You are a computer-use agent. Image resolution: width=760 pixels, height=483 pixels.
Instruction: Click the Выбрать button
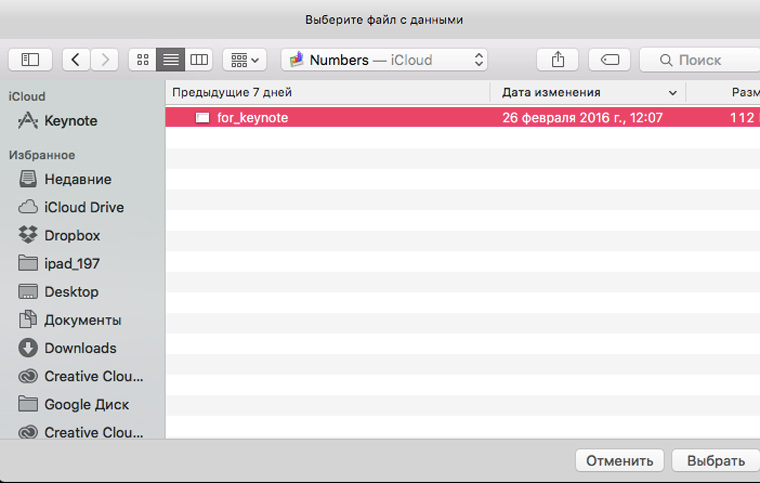[x=715, y=461]
